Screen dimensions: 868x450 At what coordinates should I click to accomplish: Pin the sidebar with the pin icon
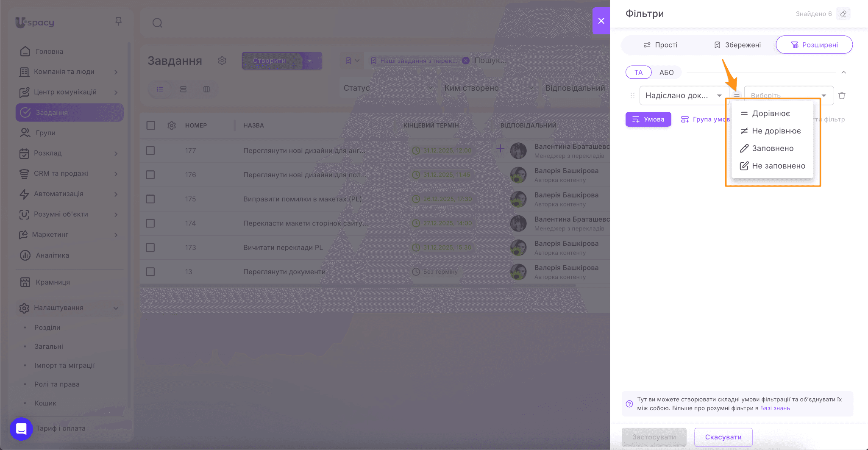119,21
